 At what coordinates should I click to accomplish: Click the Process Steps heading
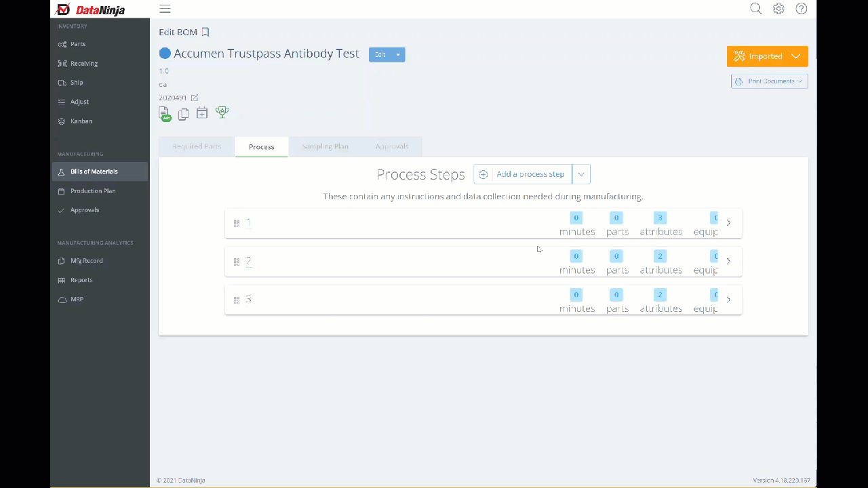point(421,175)
